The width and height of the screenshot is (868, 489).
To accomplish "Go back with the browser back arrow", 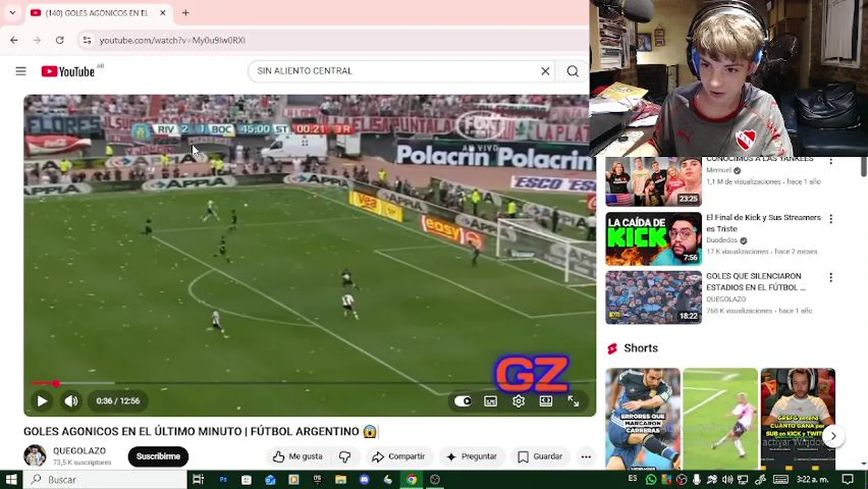I will 14,40.
